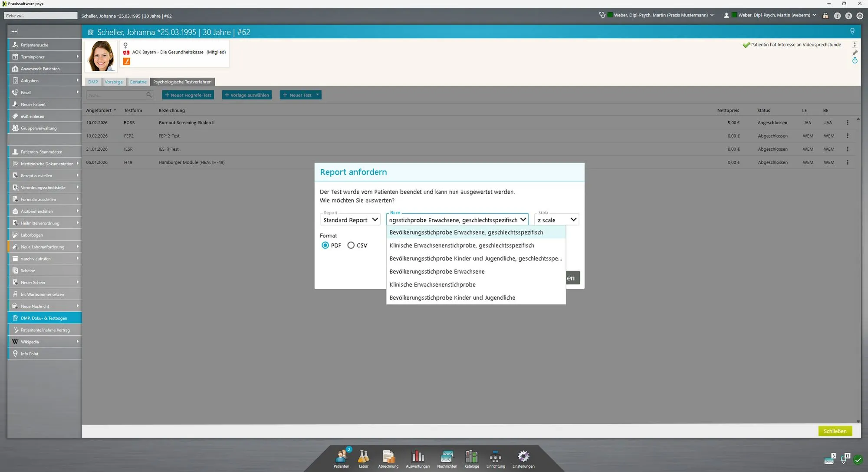Screen dimensions: 868x472
Task: Choose Klinische Erwachsenenstichprobe from Norm list
Action: pos(432,285)
